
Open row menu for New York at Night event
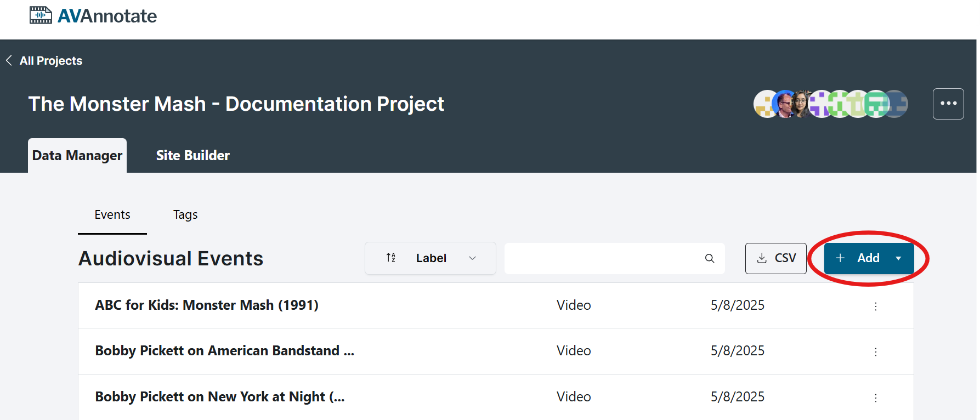[876, 398]
